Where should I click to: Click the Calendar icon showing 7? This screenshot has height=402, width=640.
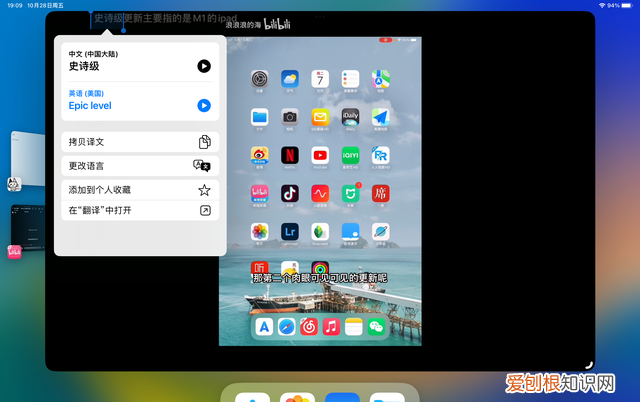pos(320,79)
